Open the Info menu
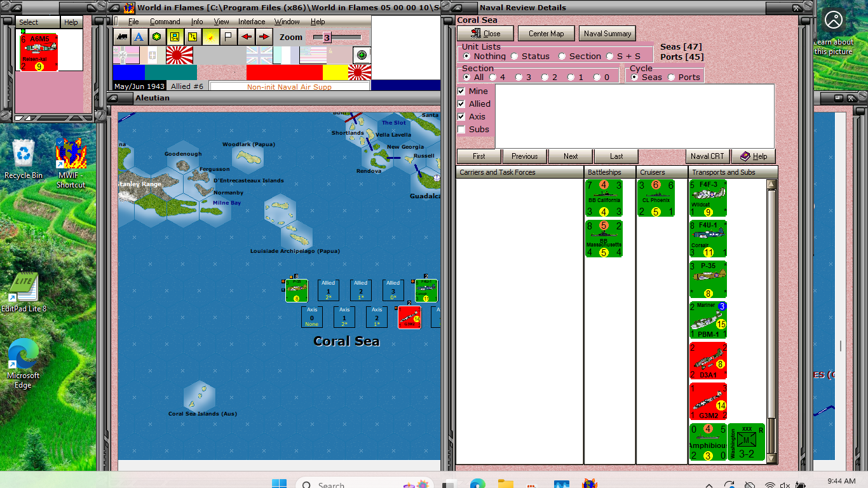868x488 pixels. [197, 22]
